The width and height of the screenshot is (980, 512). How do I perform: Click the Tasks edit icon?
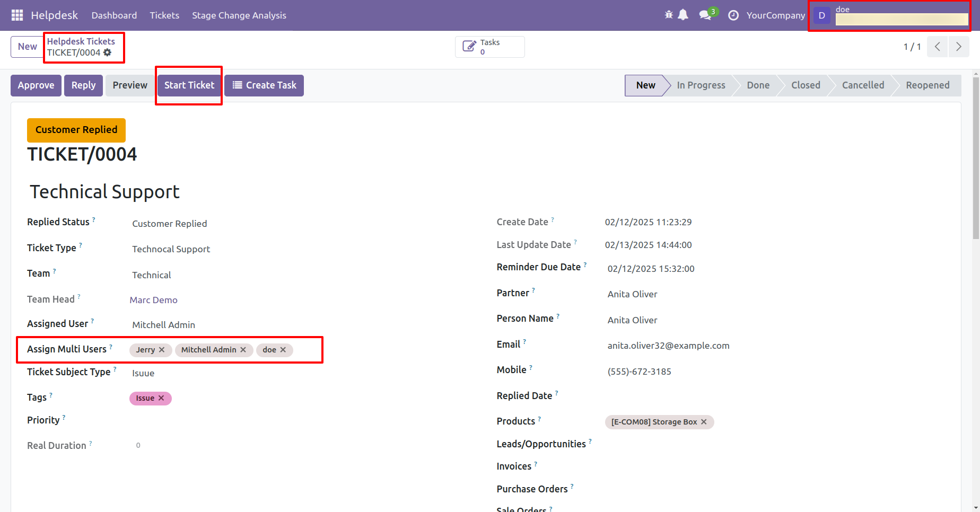tap(469, 47)
